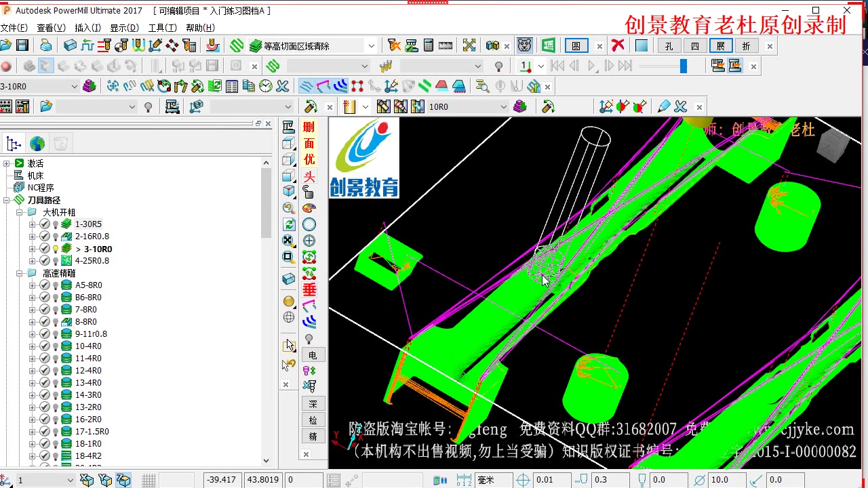Click the 孔 toolbar button
The width and height of the screenshot is (868, 488).
coord(669,46)
